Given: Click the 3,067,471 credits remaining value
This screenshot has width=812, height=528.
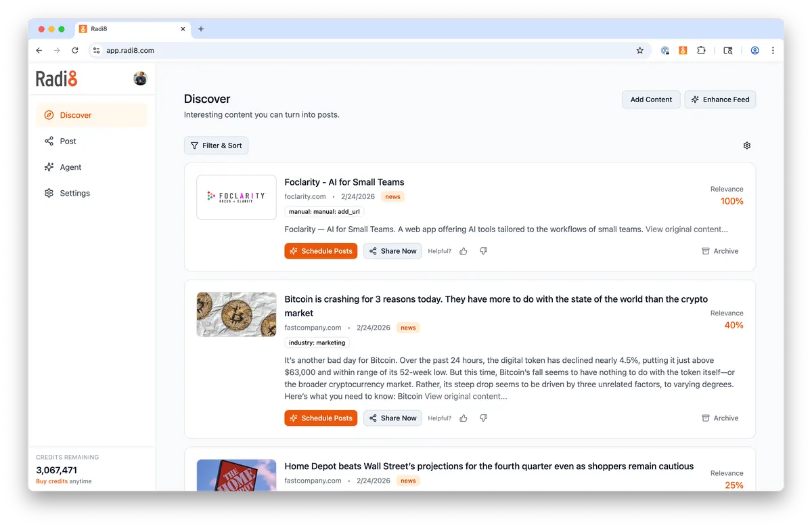Looking at the screenshot, I should [x=56, y=470].
